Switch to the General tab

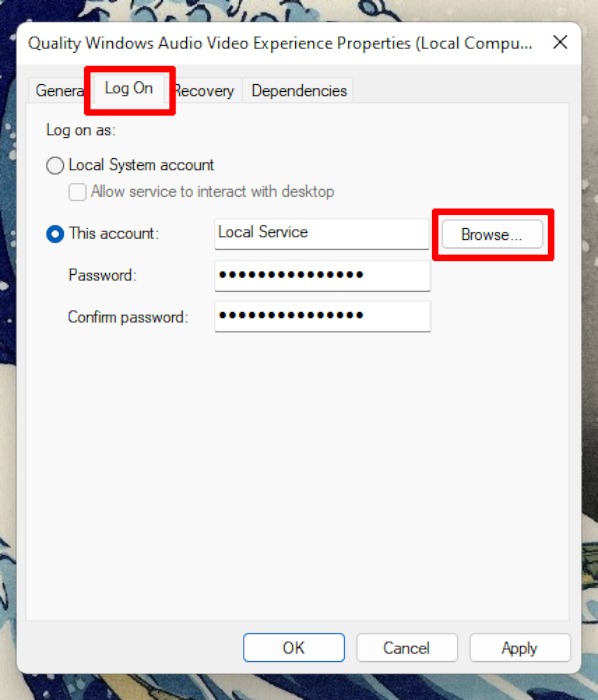(58, 91)
